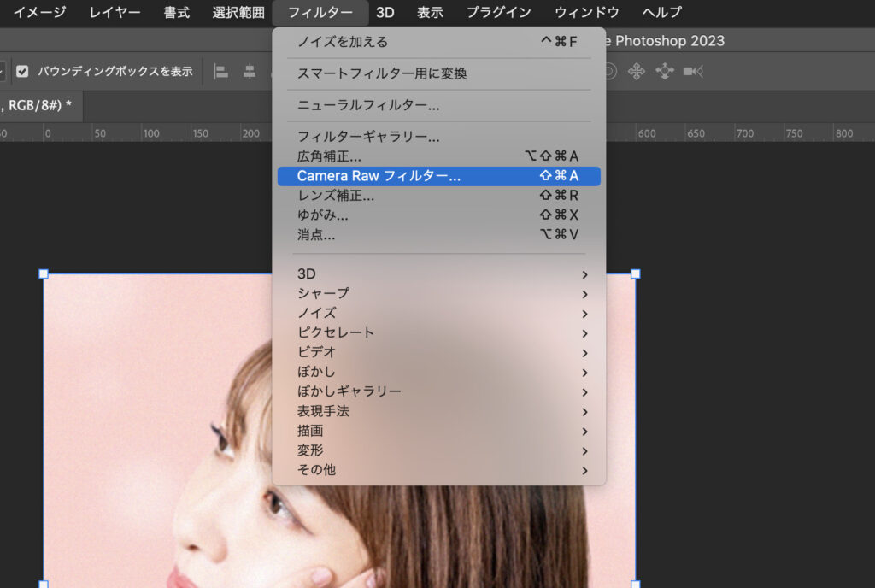Expand the 変形 submenu
Image resolution: width=875 pixels, height=588 pixels.
(438, 450)
